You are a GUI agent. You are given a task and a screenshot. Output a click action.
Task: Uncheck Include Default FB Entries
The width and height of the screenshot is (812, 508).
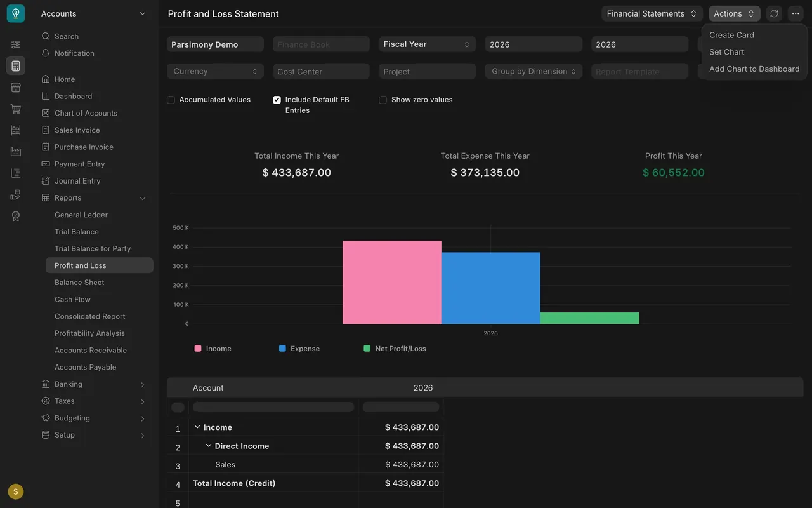tap(277, 100)
